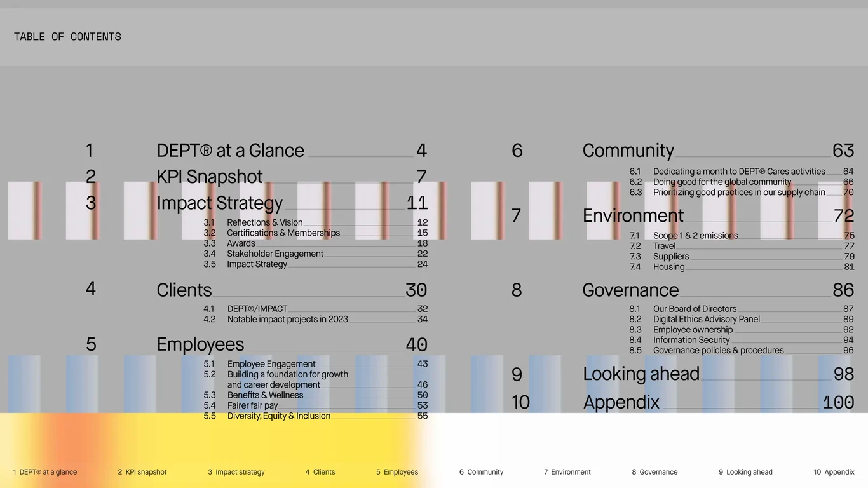The width and height of the screenshot is (868, 488).
Task: Open 'Prioritizing good practices in our supply chain'
Action: 739,193
